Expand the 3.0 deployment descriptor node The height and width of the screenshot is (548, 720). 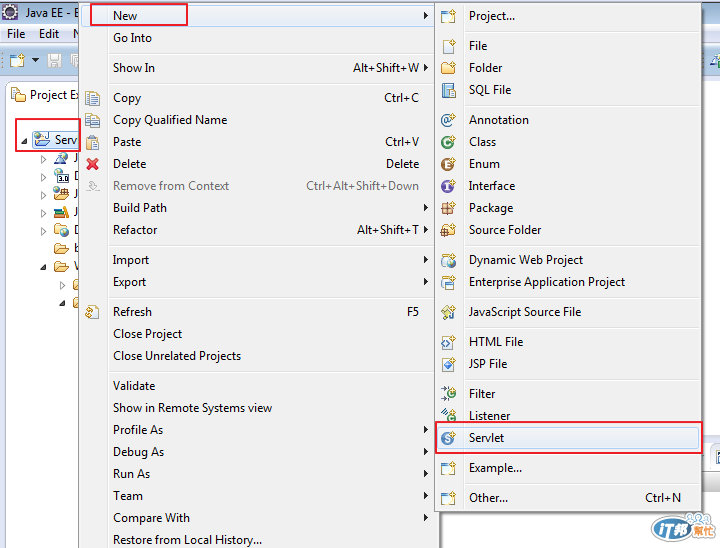click(44, 177)
